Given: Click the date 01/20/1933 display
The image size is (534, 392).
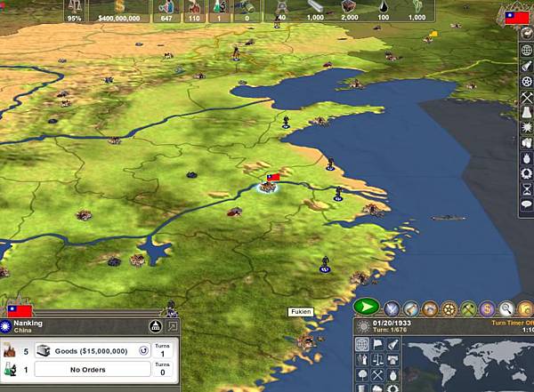Looking at the screenshot, I should pyautogui.click(x=392, y=323).
